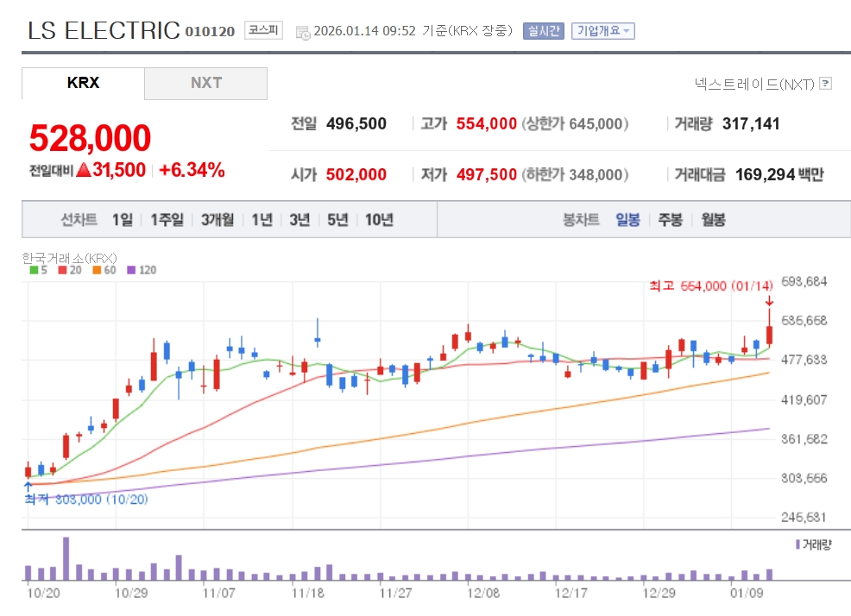The image size is (851, 616).
Task: Click the 고가 value 554,000
Action: (486, 123)
